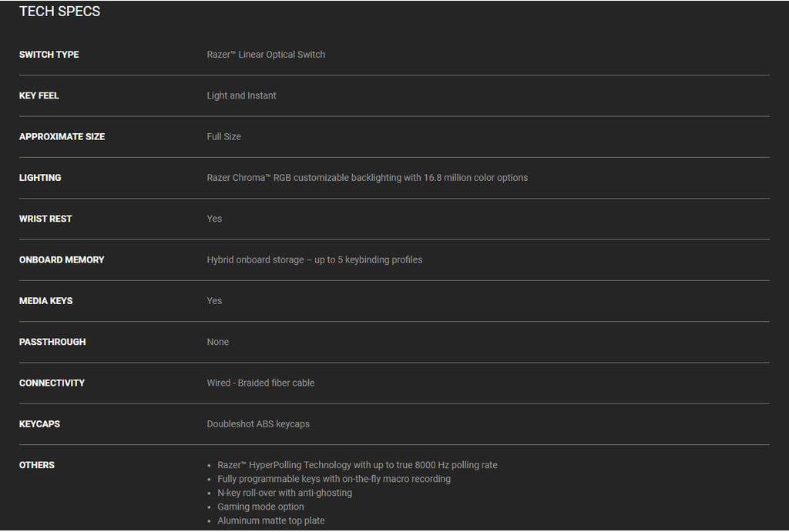This screenshot has height=532, width=789.
Task: Click the CONNECTIVITY label
Action: (52, 383)
